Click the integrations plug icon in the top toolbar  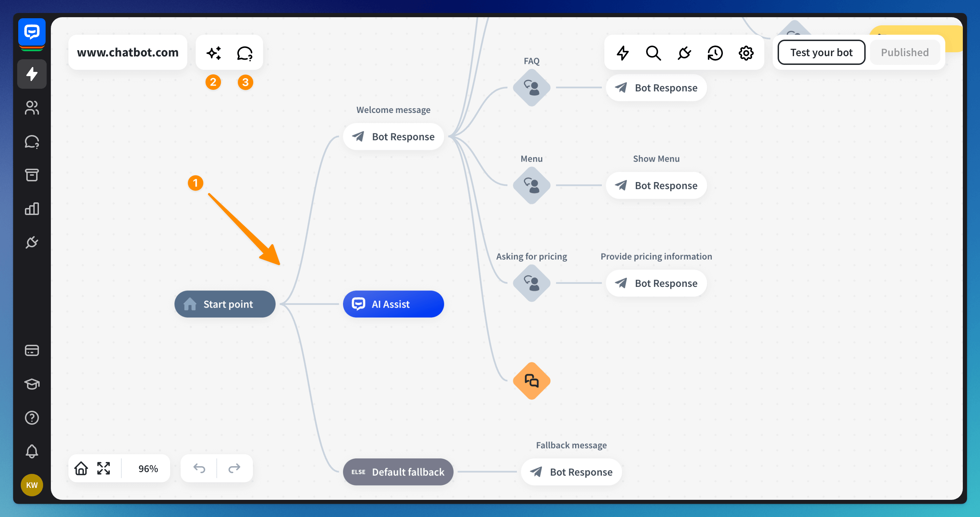(684, 53)
